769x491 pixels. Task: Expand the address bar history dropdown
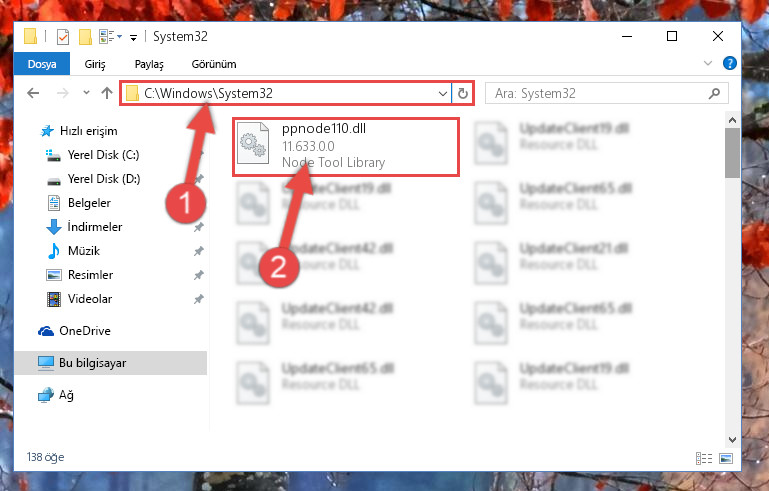click(x=442, y=93)
